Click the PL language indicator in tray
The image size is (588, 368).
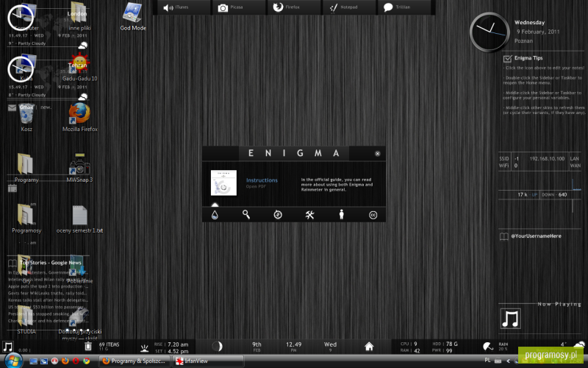point(487,360)
